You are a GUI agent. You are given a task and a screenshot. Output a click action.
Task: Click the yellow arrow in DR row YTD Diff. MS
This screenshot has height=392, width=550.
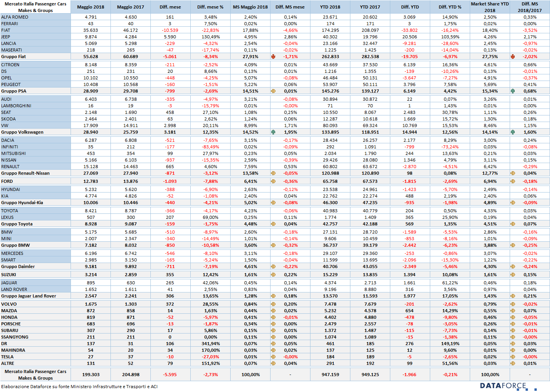click(x=513, y=344)
